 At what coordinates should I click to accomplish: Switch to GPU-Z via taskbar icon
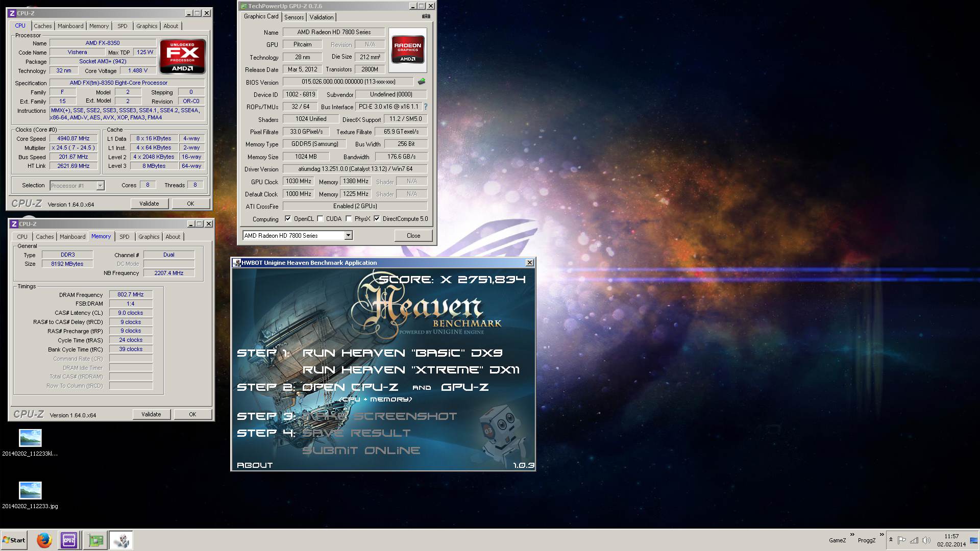coord(95,540)
